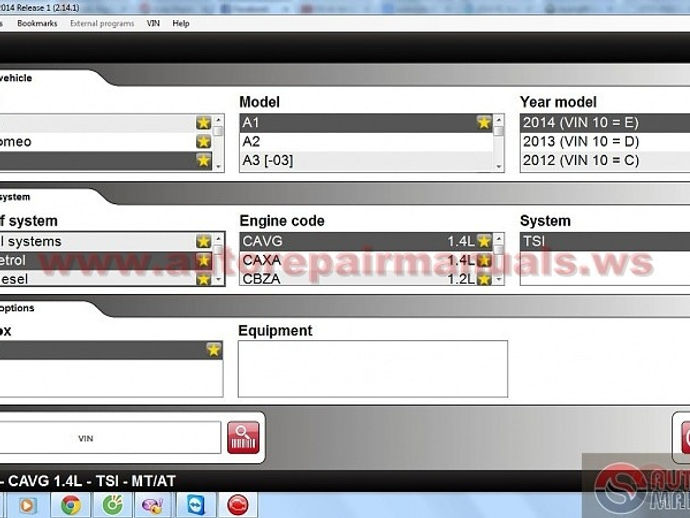Toggle star on highlighted gearbox row
This screenshot has width=690, height=518.
point(213,350)
